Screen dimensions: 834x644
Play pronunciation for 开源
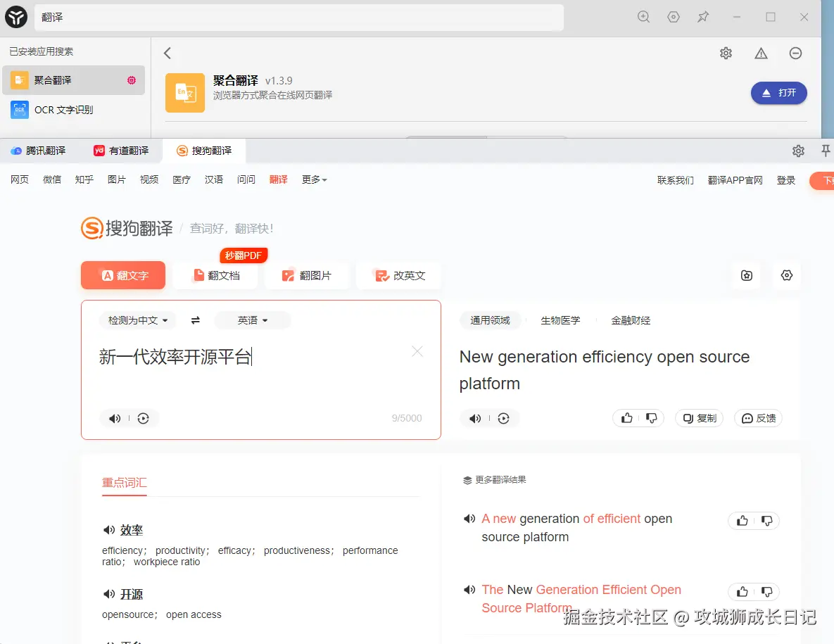pyautogui.click(x=108, y=593)
